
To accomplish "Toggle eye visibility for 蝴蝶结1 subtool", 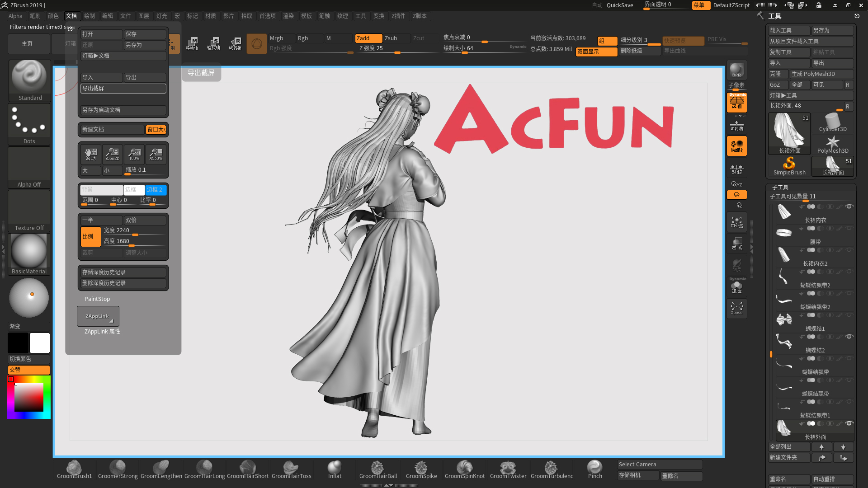I will (849, 315).
